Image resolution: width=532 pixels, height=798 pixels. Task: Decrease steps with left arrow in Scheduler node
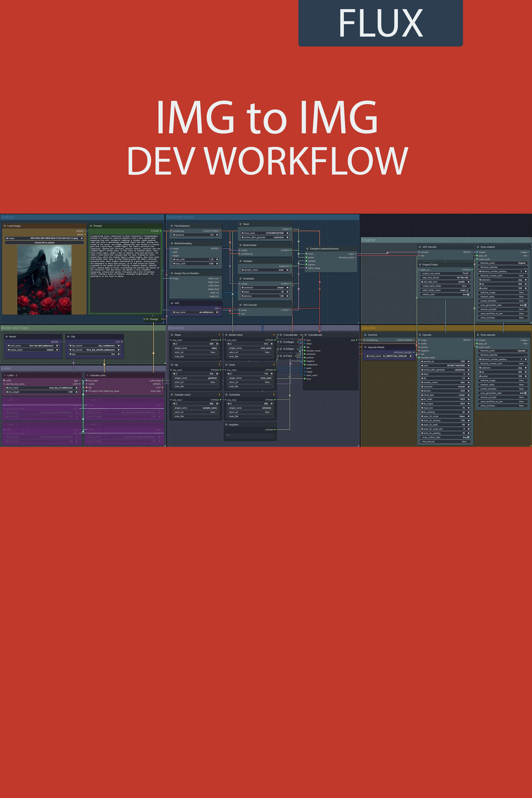(242, 292)
